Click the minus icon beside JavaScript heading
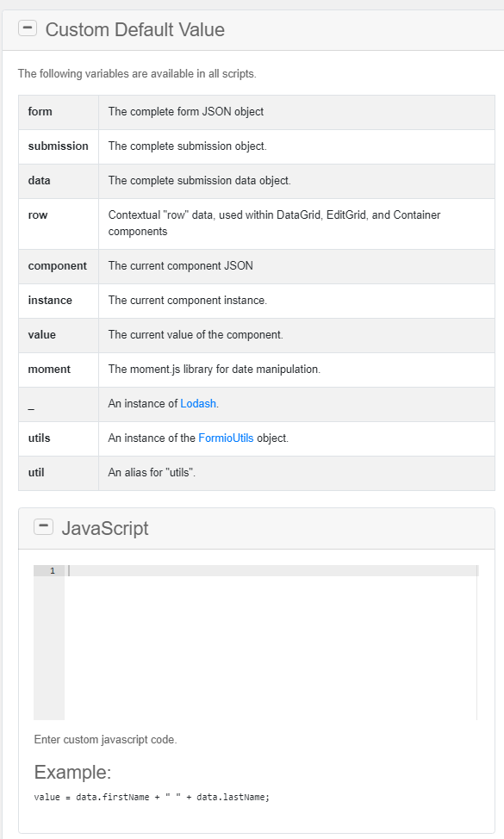Image resolution: width=504 pixels, height=839 pixels. point(43,525)
